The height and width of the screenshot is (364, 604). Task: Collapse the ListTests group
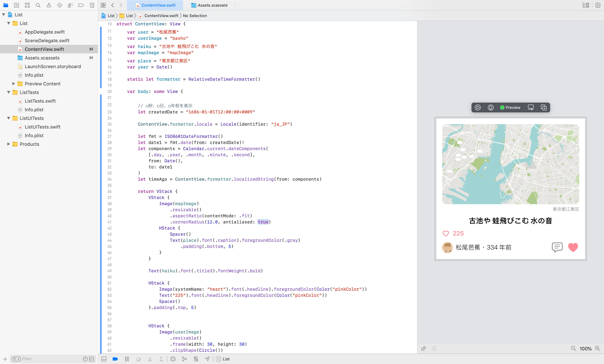(x=9, y=92)
